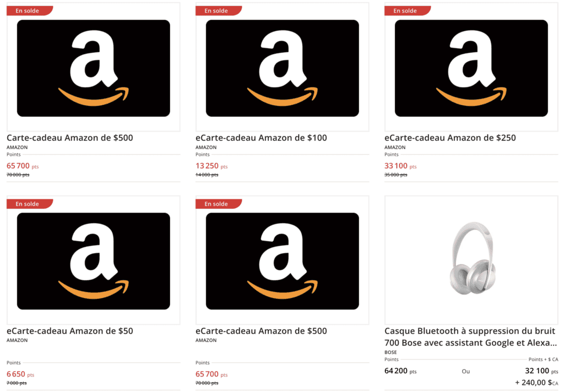Click the 'En solde' badge on the $250 eCard

click(406, 10)
